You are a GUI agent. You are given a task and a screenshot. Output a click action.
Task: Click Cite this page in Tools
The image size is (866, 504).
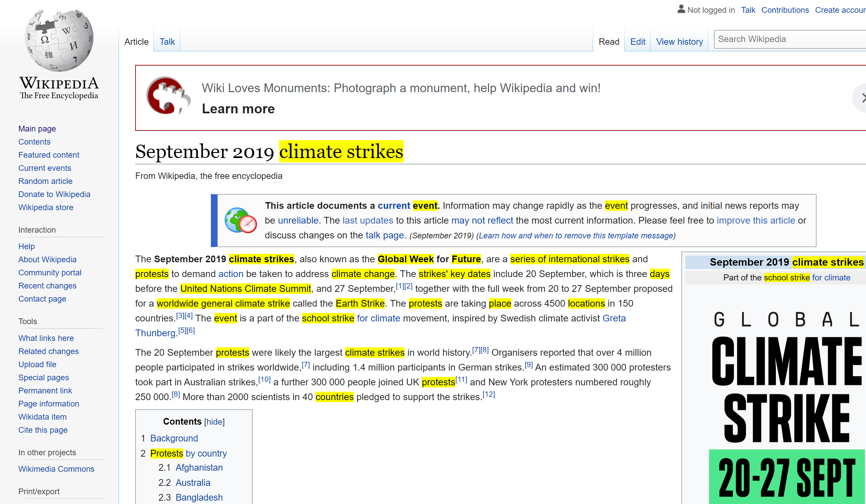pos(43,430)
